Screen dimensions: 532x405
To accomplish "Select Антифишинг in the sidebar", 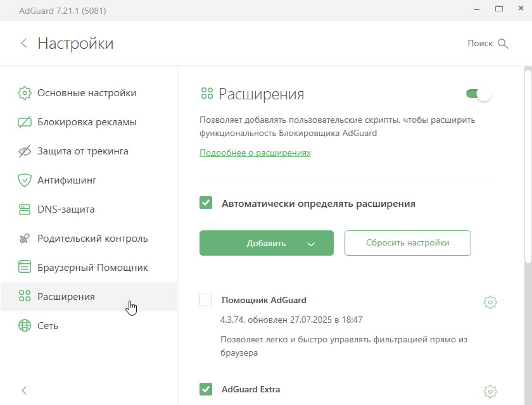I will pyautogui.click(x=89, y=180).
